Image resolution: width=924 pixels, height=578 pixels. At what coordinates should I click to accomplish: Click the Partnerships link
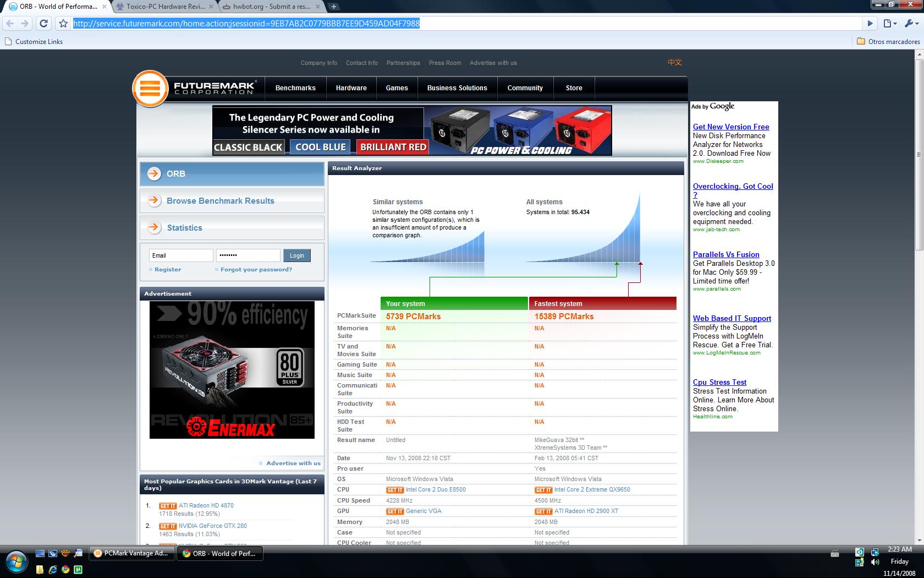(403, 63)
